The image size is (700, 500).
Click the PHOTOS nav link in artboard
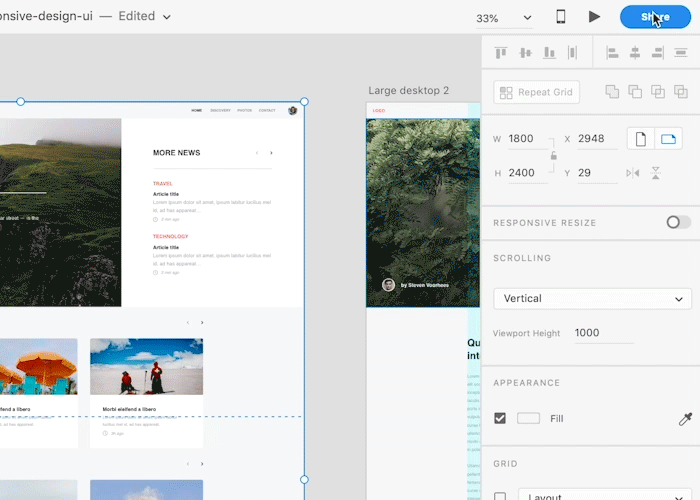click(x=245, y=110)
